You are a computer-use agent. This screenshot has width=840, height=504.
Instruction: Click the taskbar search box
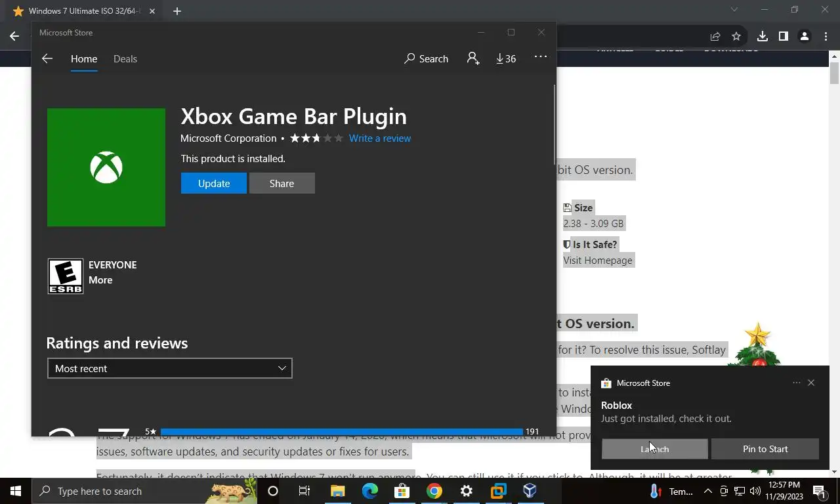click(144, 491)
